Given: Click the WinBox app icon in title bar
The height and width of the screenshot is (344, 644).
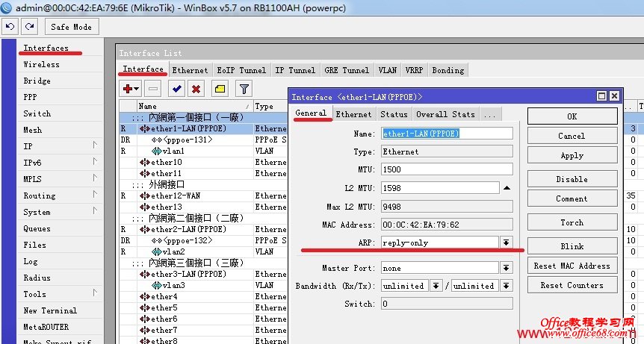Looking at the screenshot, I should 6,7.
